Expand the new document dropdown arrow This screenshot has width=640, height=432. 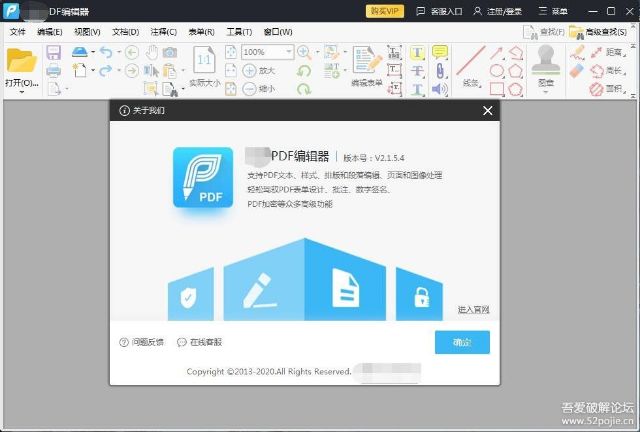click(x=93, y=70)
